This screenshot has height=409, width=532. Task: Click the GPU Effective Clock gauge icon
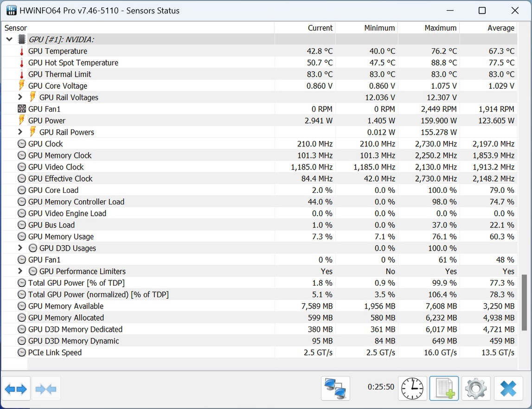coord(22,179)
